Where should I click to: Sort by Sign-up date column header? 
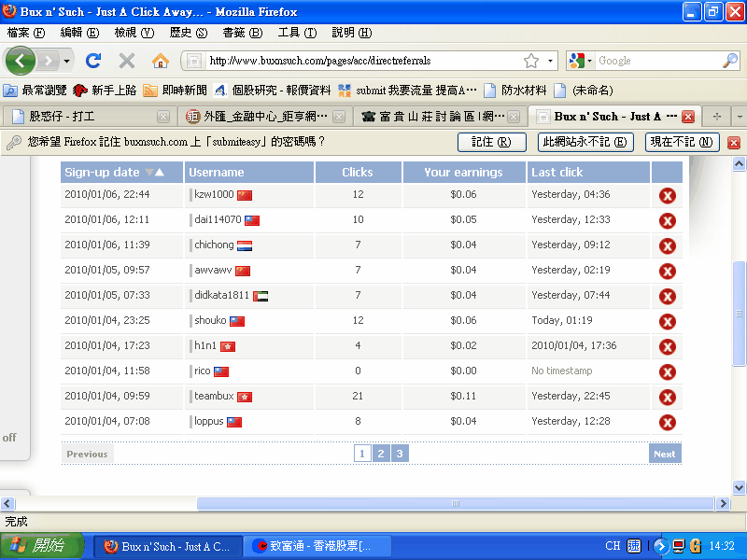(102, 172)
